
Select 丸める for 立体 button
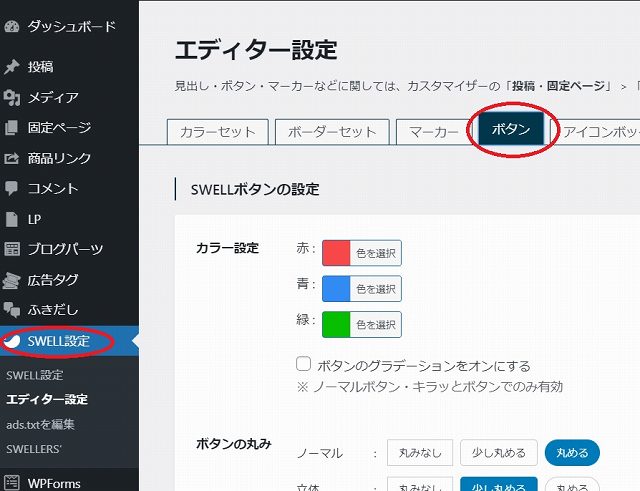tap(572, 484)
